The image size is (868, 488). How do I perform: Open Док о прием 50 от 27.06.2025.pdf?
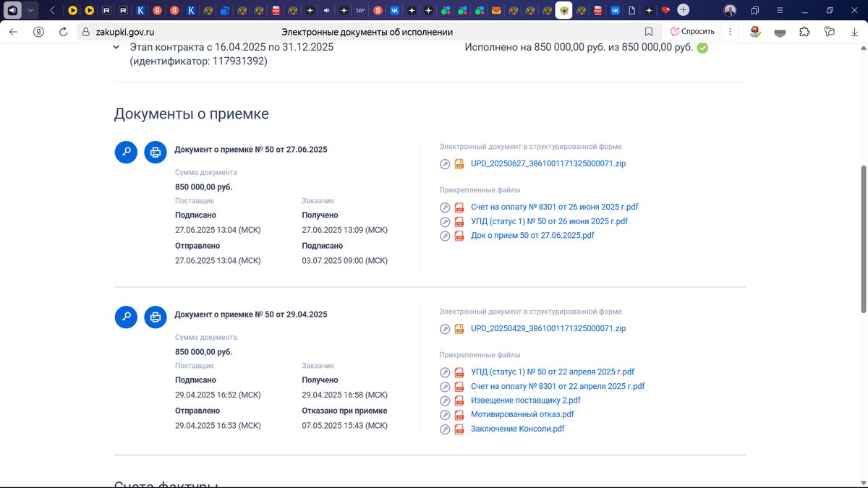point(532,236)
